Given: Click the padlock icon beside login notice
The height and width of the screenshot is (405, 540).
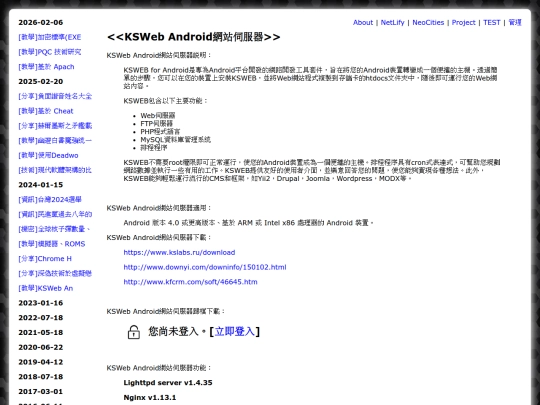Looking at the screenshot, I should [134, 332].
